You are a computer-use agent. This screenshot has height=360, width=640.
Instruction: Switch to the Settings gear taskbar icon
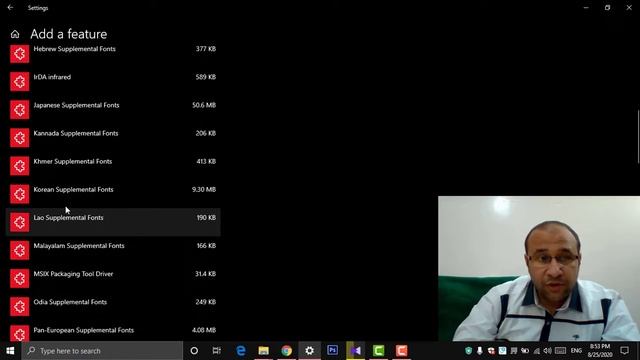pos(309,351)
